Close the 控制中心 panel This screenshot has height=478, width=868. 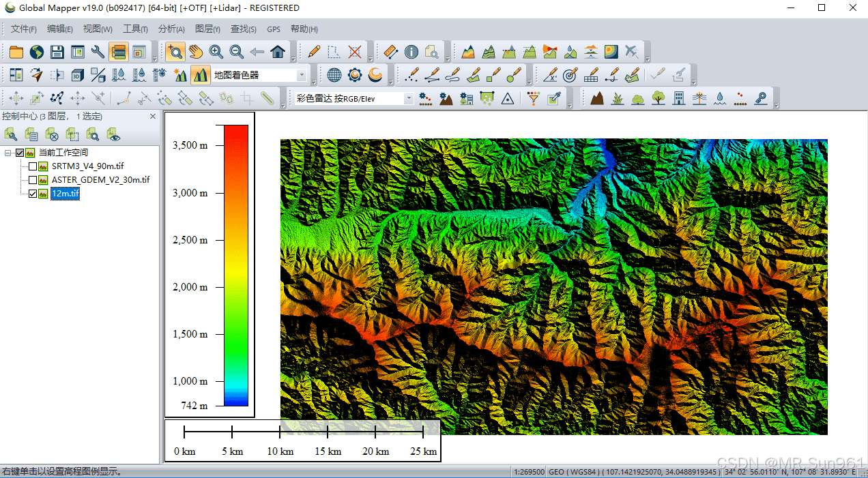153,116
